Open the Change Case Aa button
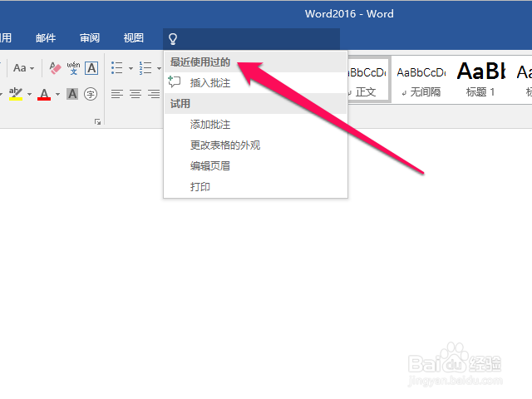The width and height of the screenshot is (532, 399). click(20, 68)
